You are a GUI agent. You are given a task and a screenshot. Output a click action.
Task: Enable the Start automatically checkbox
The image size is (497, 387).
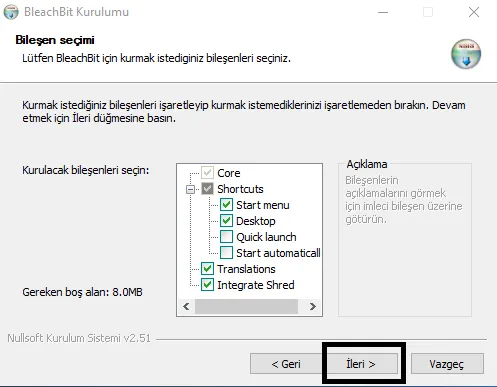click(x=226, y=253)
